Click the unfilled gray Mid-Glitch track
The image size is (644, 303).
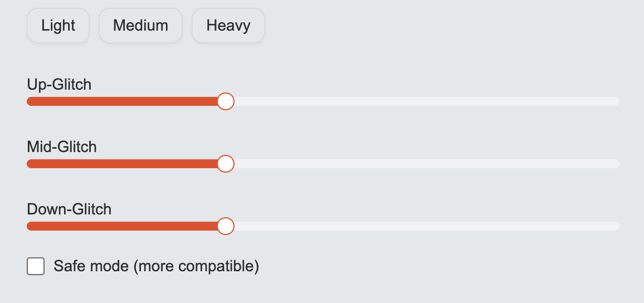[423, 164]
